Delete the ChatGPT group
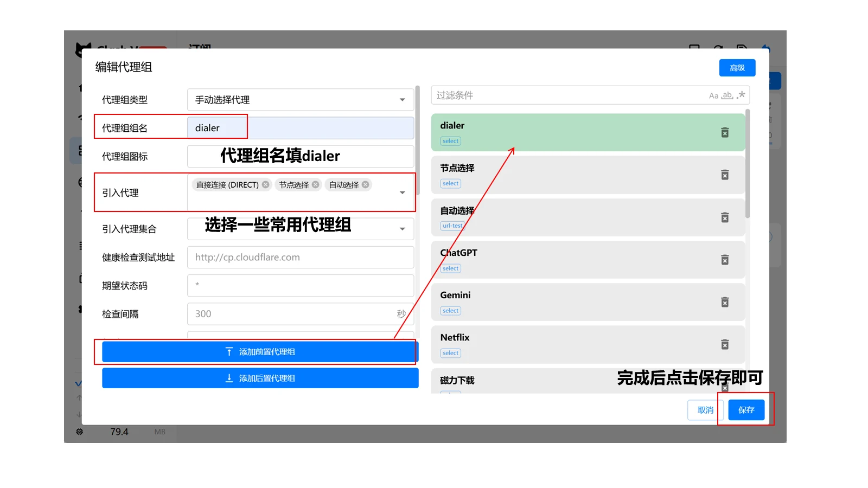The width and height of the screenshot is (868, 488). 725,260
